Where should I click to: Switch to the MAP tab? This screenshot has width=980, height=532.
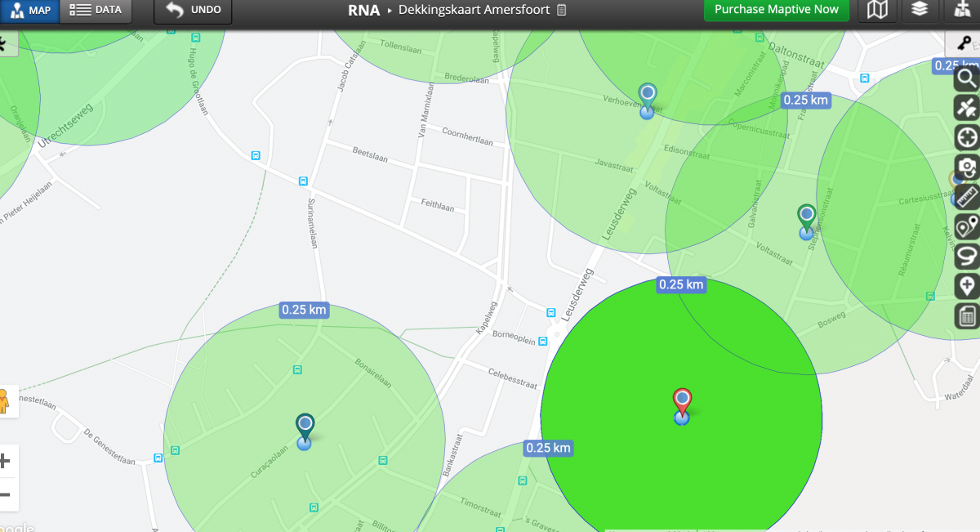pos(31,11)
